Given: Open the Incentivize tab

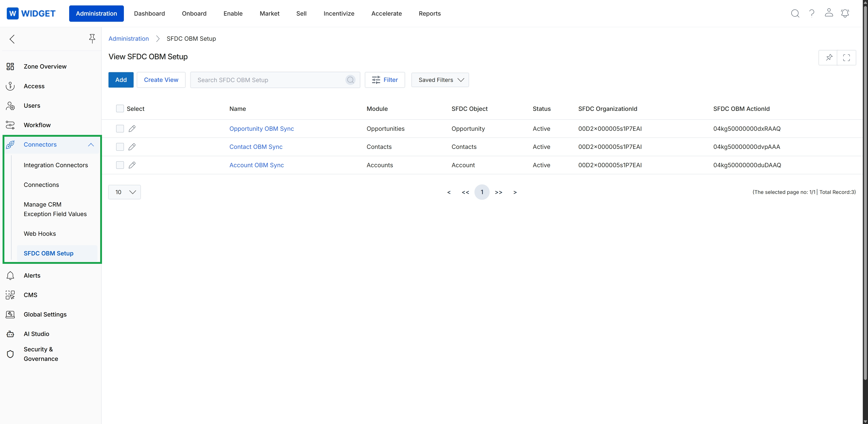Looking at the screenshot, I should (339, 14).
